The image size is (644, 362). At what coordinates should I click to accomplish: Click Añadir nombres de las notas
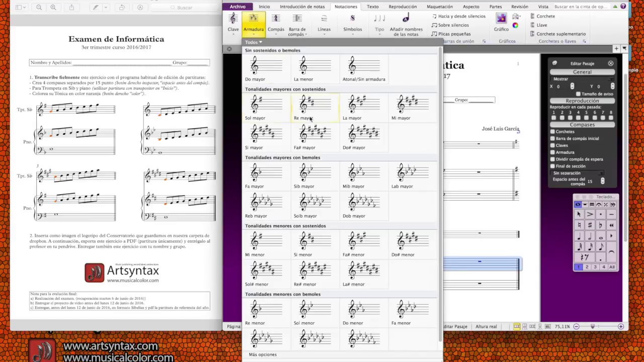[x=406, y=25]
